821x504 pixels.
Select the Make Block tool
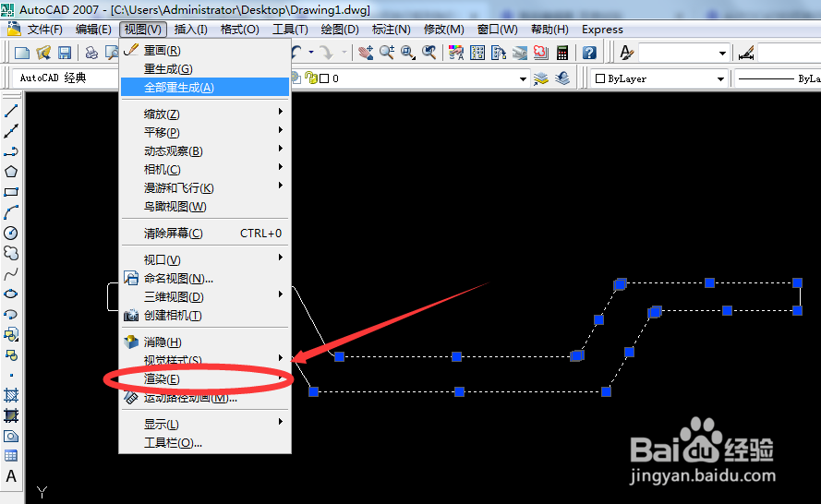(x=11, y=354)
